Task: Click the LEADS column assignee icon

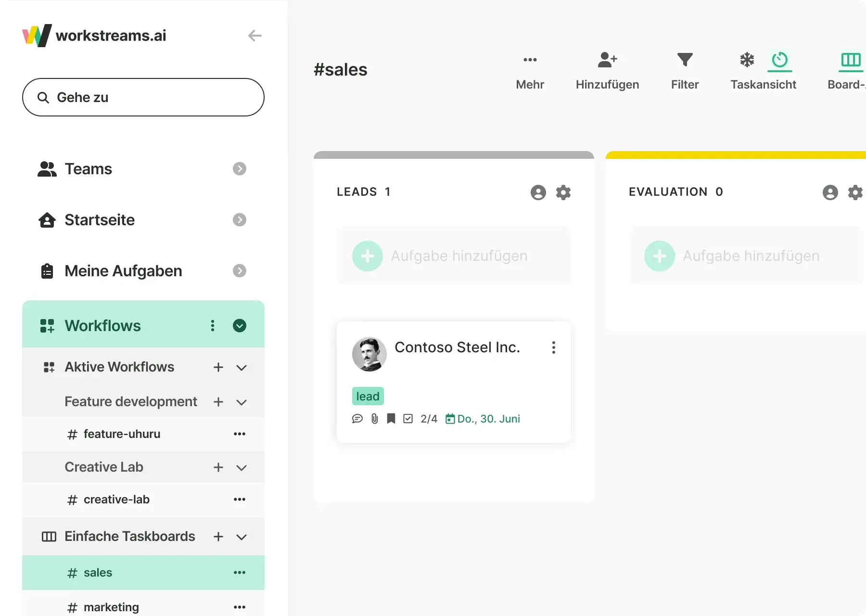Action: coord(538,192)
